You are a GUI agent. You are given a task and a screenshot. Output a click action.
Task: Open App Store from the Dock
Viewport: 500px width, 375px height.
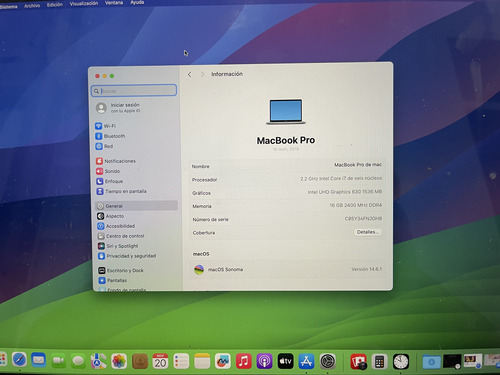pyautogui.click(x=307, y=361)
